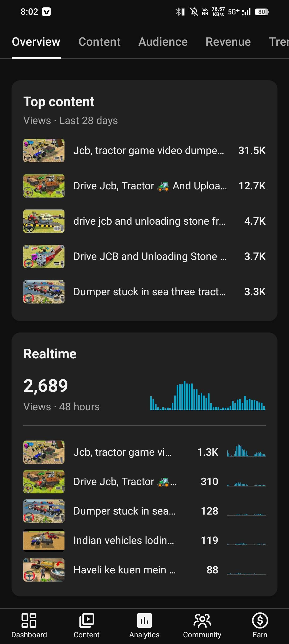
Task: Switch to the Audience tab
Action: 163,42
